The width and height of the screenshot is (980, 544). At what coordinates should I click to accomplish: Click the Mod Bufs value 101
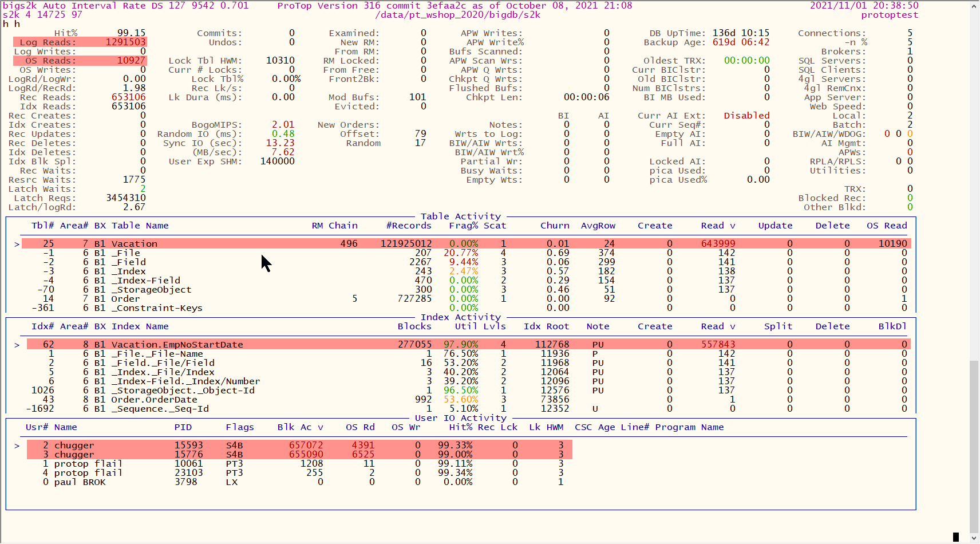coord(418,97)
